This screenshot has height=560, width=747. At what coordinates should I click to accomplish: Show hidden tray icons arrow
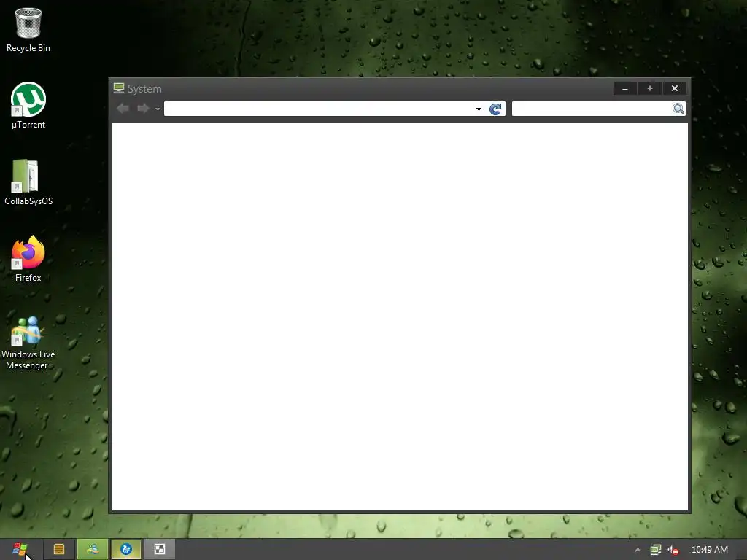[x=638, y=550]
